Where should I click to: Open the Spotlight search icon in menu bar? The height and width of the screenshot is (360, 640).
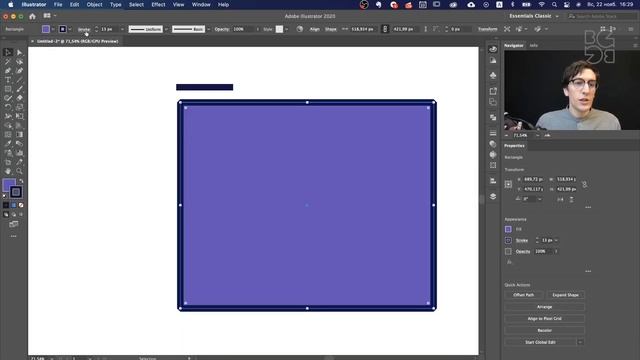click(554, 5)
